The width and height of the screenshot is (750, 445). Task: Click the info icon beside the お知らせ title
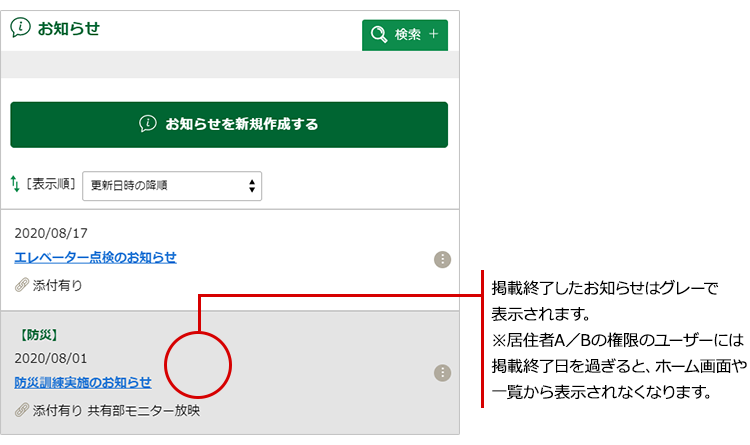[x=20, y=28]
